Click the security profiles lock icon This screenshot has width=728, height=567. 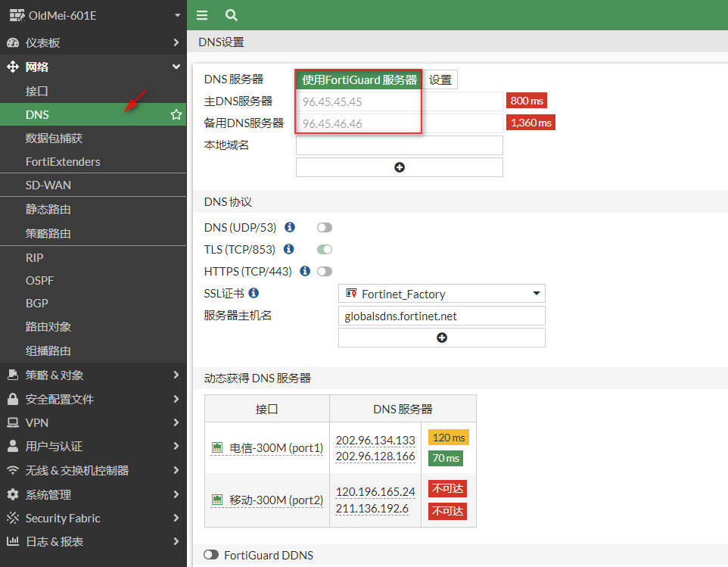coord(13,399)
